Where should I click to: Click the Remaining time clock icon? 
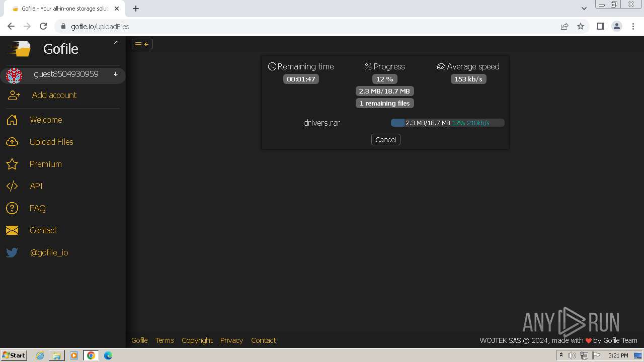(x=272, y=66)
